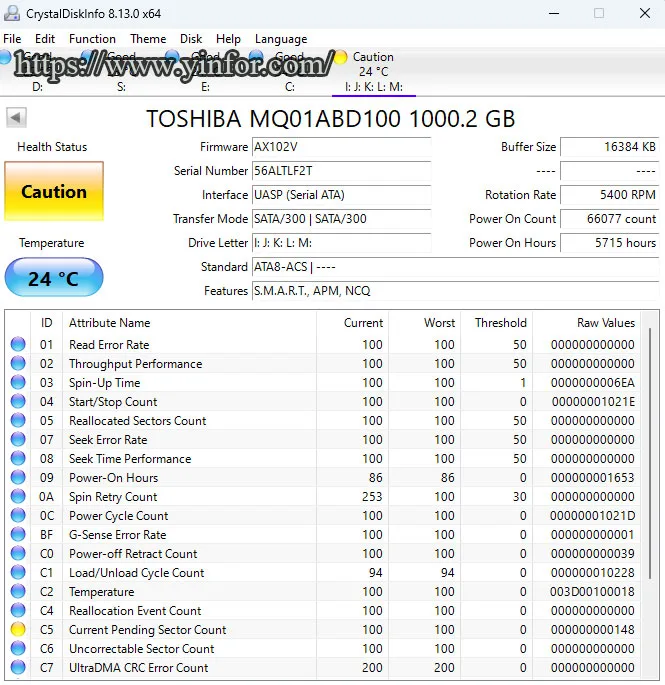Click the status icon for Reallocation Event Count

point(18,610)
